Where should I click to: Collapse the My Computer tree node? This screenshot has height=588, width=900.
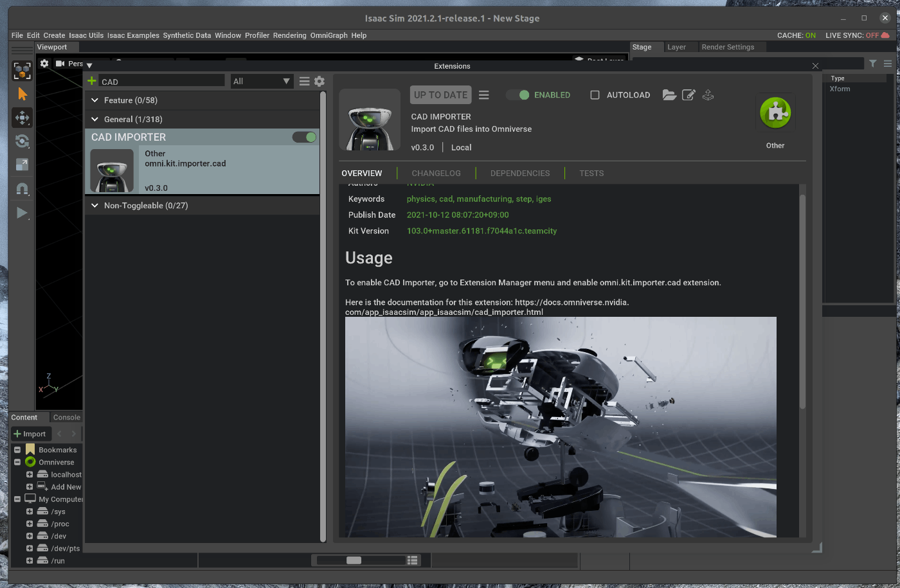[17, 499]
